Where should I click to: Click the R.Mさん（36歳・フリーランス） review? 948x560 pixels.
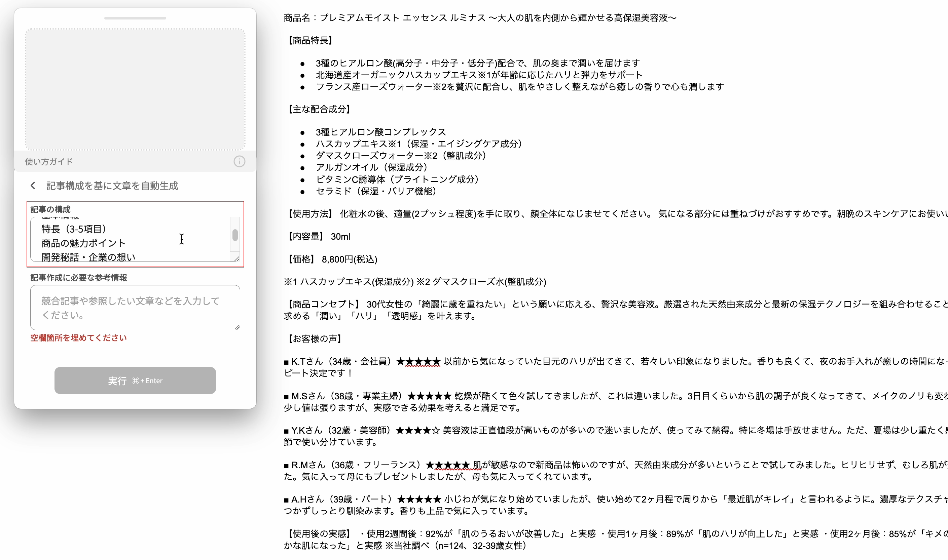tap(616, 470)
